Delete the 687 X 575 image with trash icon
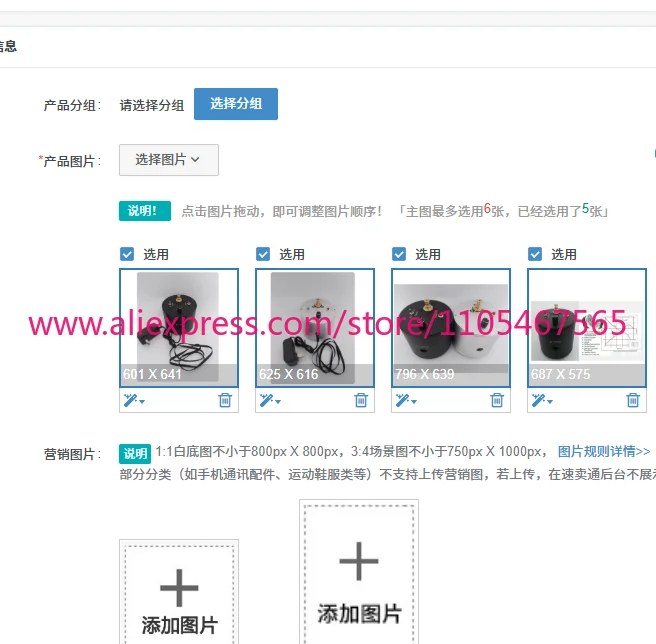This screenshot has height=644, width=656. click(x=633, y=400)
